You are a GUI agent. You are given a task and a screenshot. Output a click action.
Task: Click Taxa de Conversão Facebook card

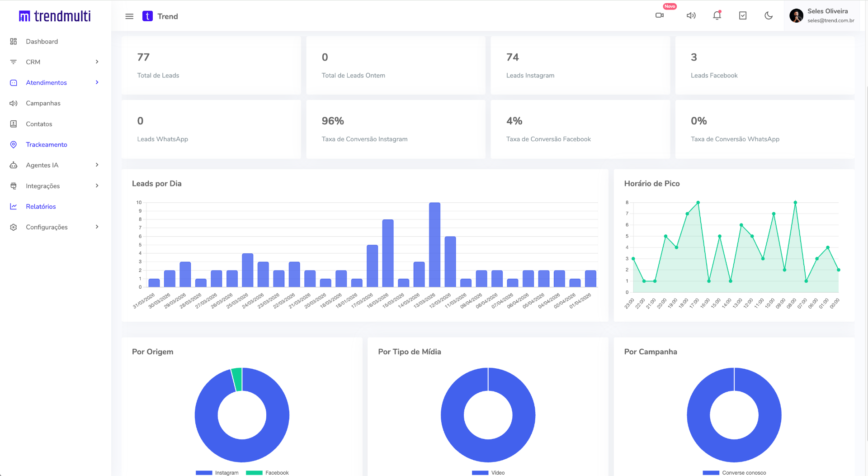point(580,129)
